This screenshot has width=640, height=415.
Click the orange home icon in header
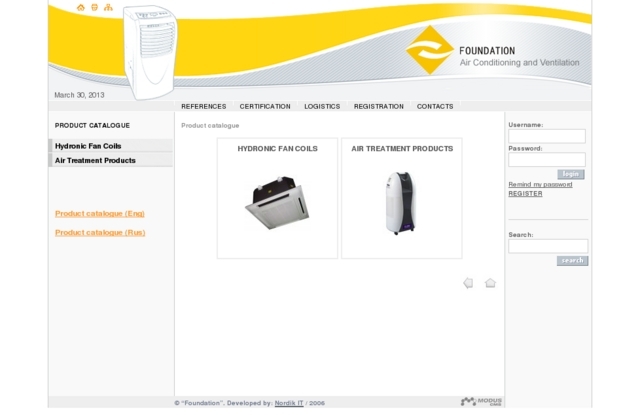tap(81, 8)
